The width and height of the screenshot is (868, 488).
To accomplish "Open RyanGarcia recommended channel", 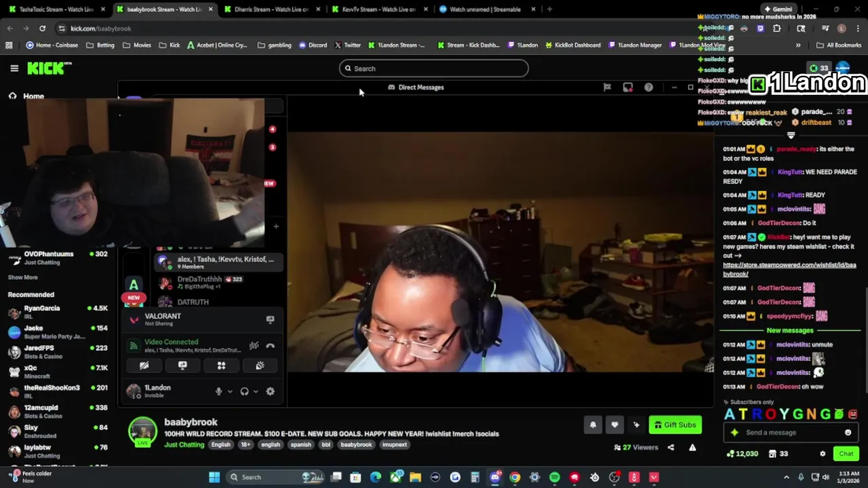I will pyautogui.click(x=58, y=312).
